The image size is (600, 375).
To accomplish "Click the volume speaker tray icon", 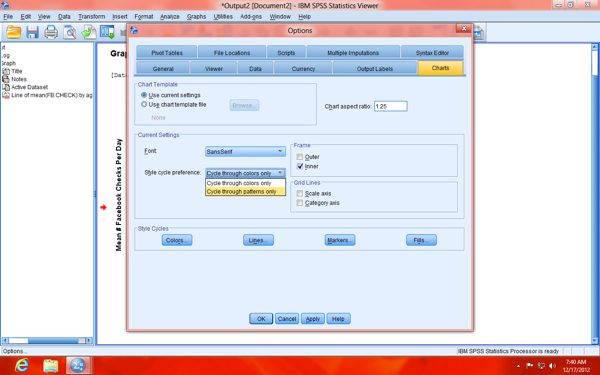I will [x=552, y=366].
